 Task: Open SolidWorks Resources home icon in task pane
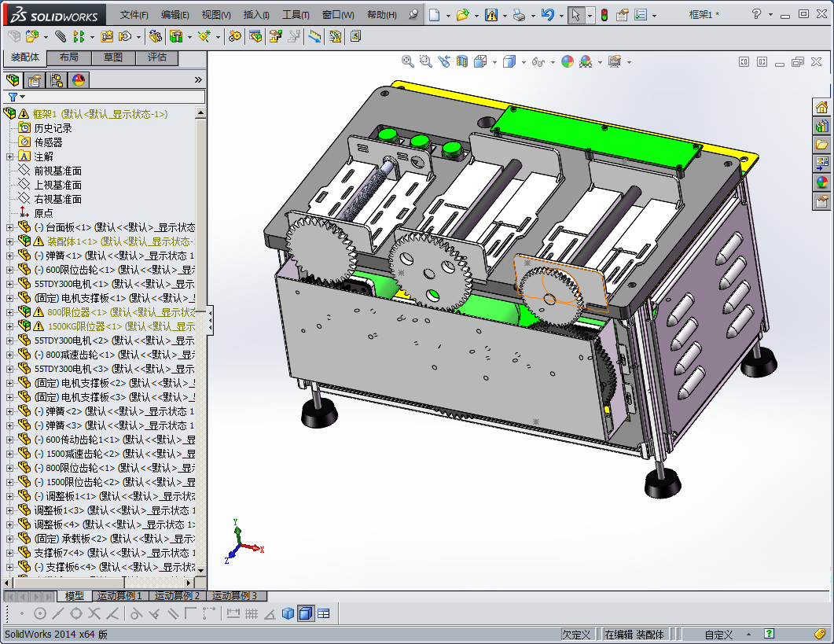point(821,107)
